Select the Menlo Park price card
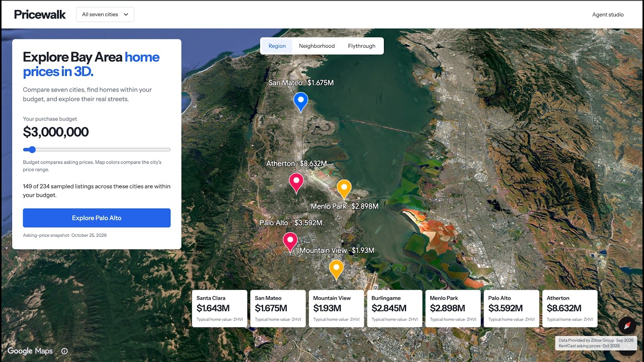This screenshot has height=362, width=644. 453,308
